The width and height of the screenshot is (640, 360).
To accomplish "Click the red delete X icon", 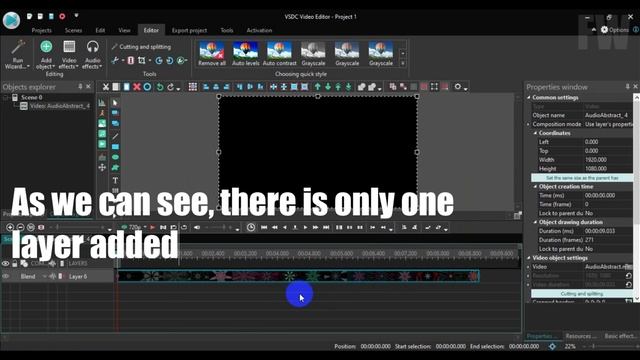I will [137, 87].
